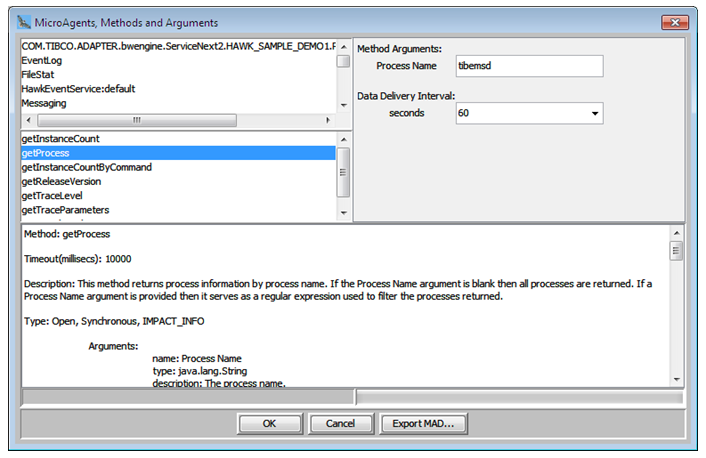This screenshot has height=458, width=706.
Task: Click the Data Delivery Interval label
Action: [x=406, y=96]
